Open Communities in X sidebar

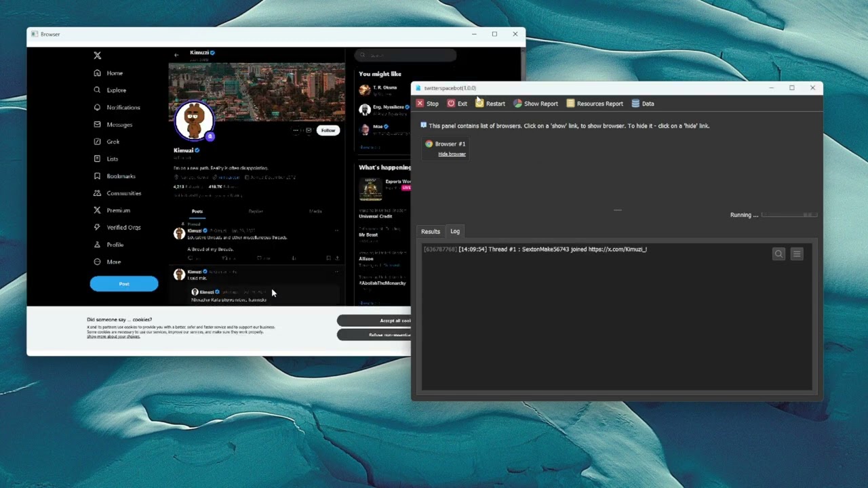coord(117,193)
